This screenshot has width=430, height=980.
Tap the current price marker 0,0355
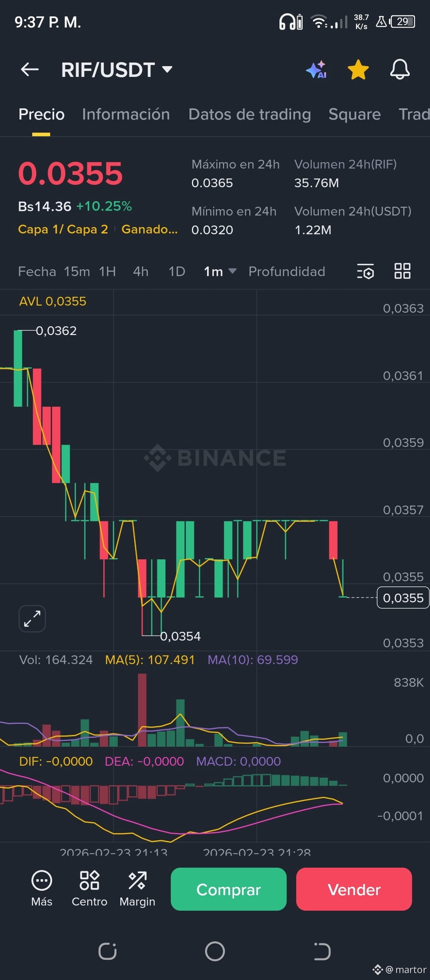[x=403, y=598]
